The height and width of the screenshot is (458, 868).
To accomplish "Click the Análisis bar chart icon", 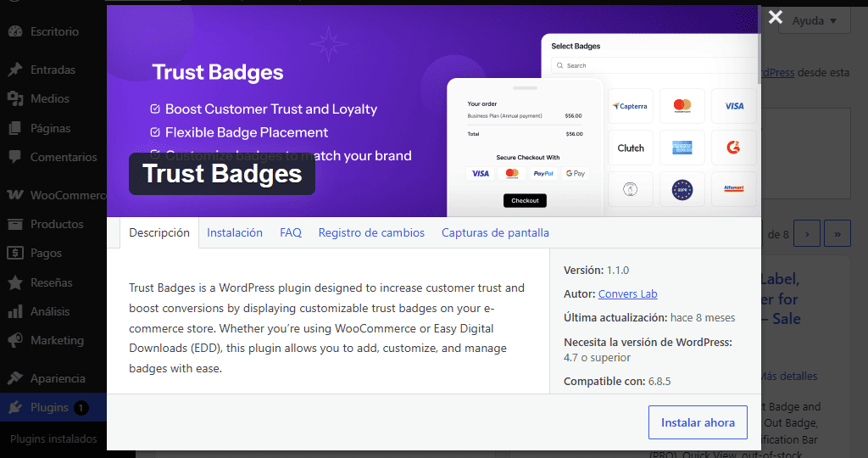I will click(x=15, y=311).
